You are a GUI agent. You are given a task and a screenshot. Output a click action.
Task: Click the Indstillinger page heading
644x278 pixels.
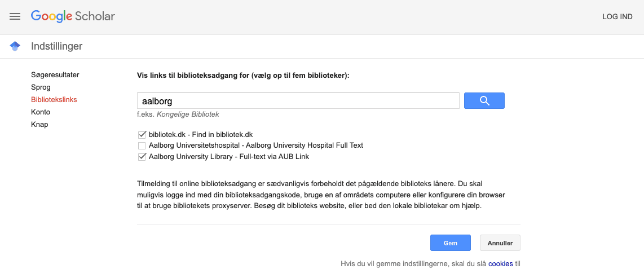click(x=57, y=46)
